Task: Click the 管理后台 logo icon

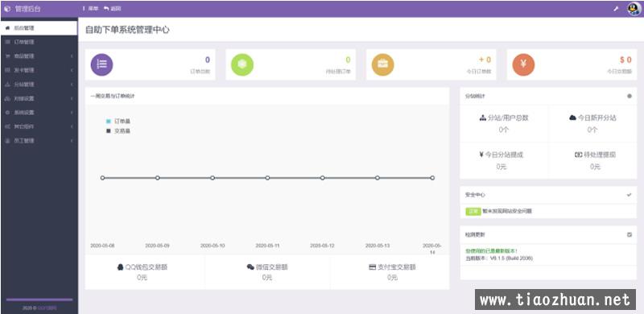Action: click(7, 9)
